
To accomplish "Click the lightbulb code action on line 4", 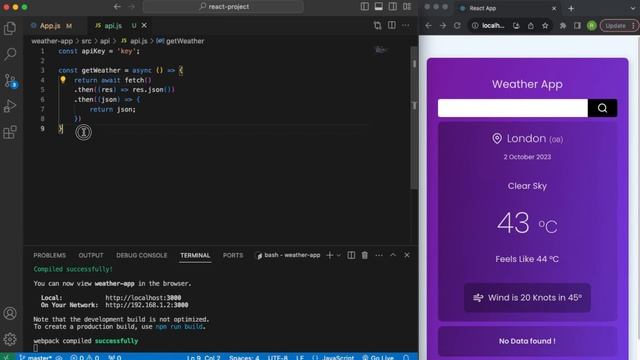I will point(63,80).
